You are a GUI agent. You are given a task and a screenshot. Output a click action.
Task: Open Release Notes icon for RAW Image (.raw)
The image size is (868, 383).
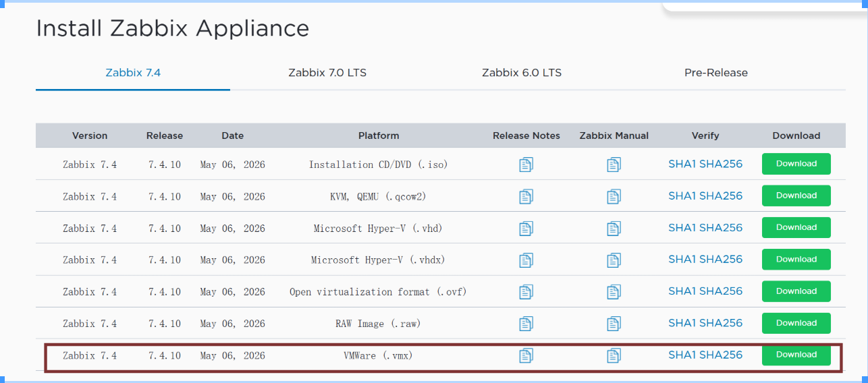pyautogui.click(x=526, y=323)
